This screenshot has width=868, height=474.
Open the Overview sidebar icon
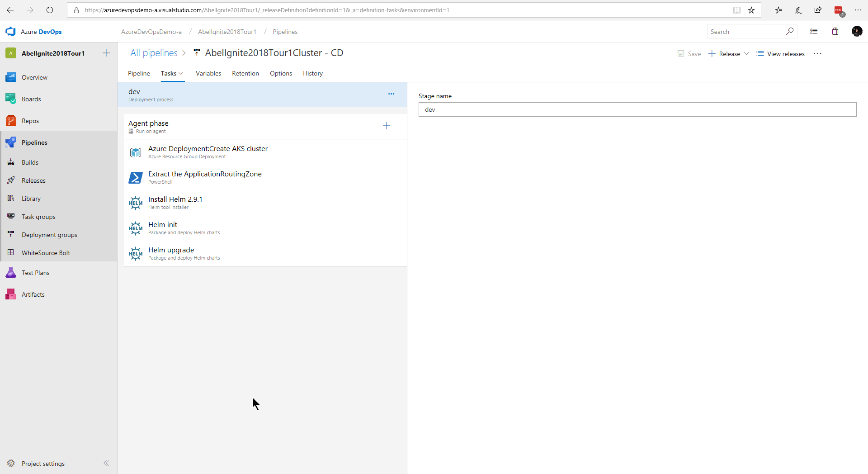tap(11, 77)
